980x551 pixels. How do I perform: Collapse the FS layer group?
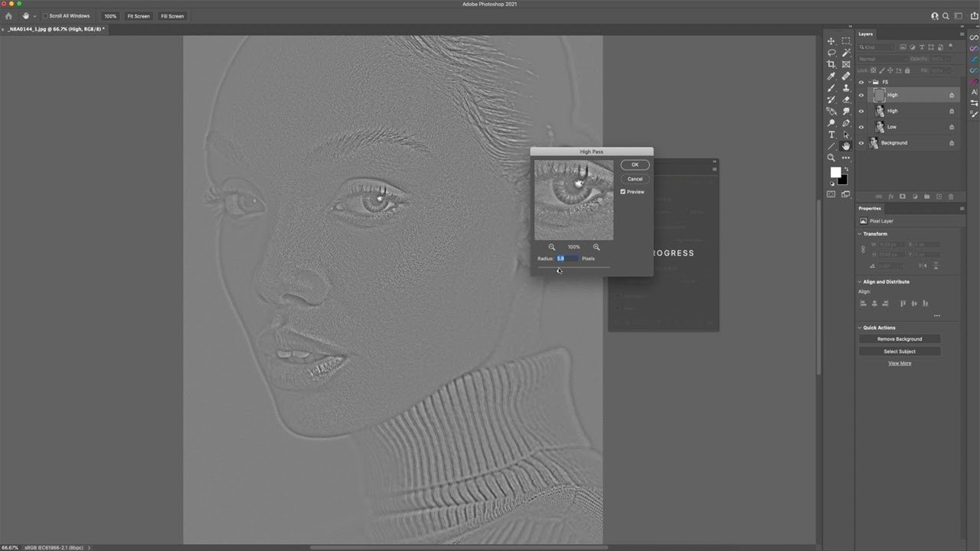(x=870, y=82)
